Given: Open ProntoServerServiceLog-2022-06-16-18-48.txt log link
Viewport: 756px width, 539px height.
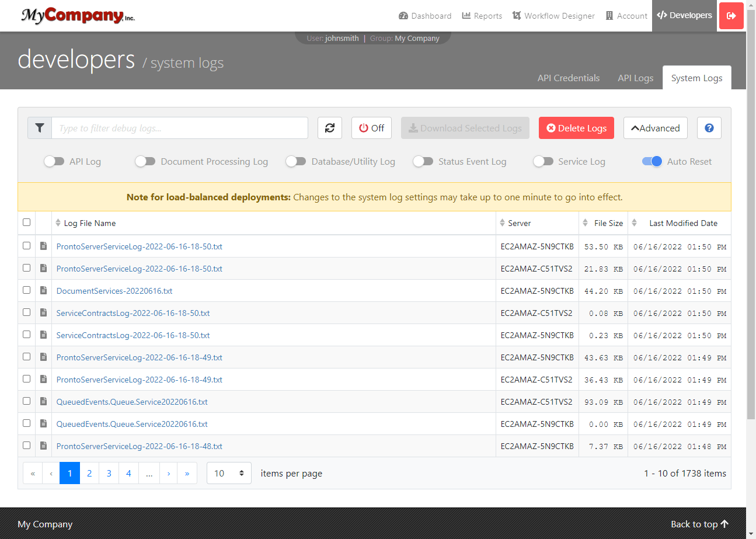Looking at the screenshot, I should [x=140, y=446].
